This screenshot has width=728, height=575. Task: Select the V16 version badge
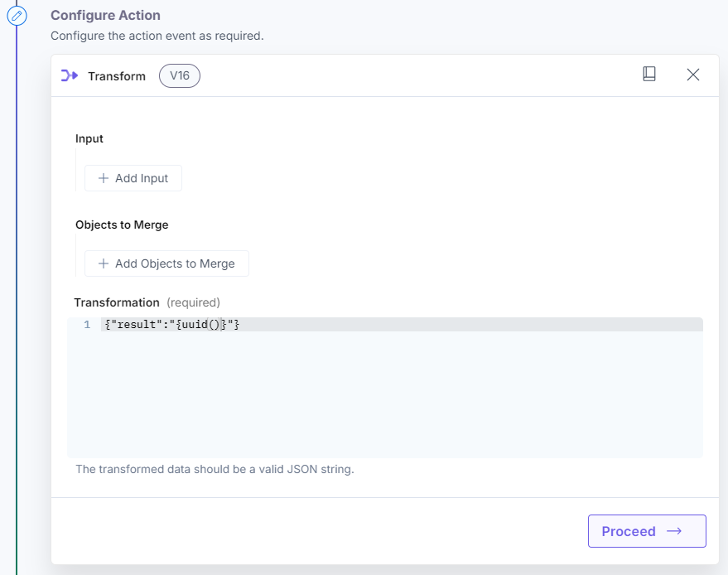[180, 76]
